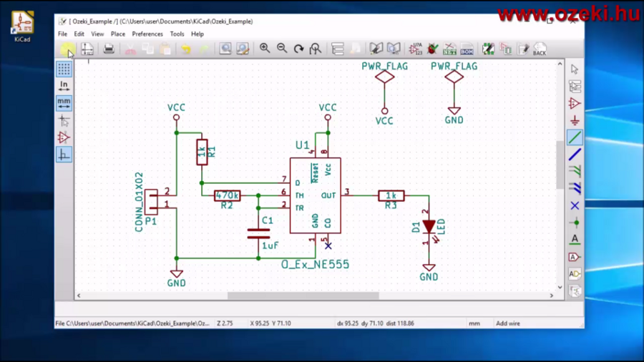The width and height of the screenshot is (644, 362).
Task: Click the scroll right arrow
Action: coord(552,295)
